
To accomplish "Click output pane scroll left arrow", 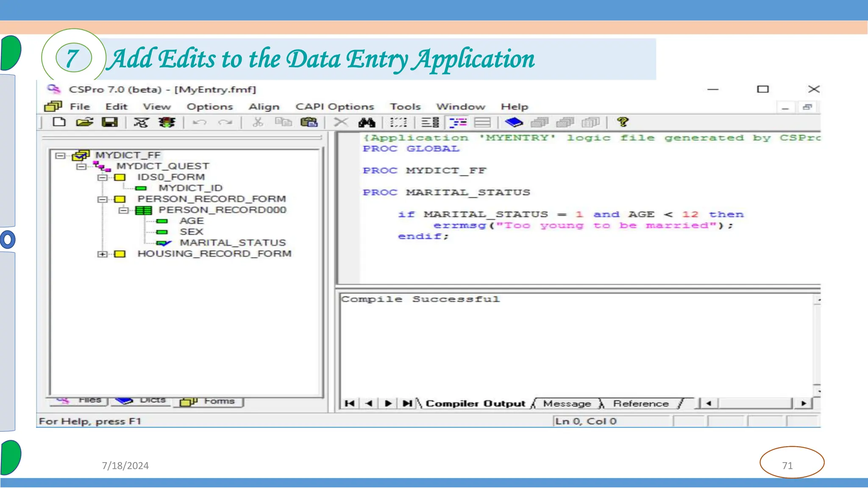I will [708, 403].
